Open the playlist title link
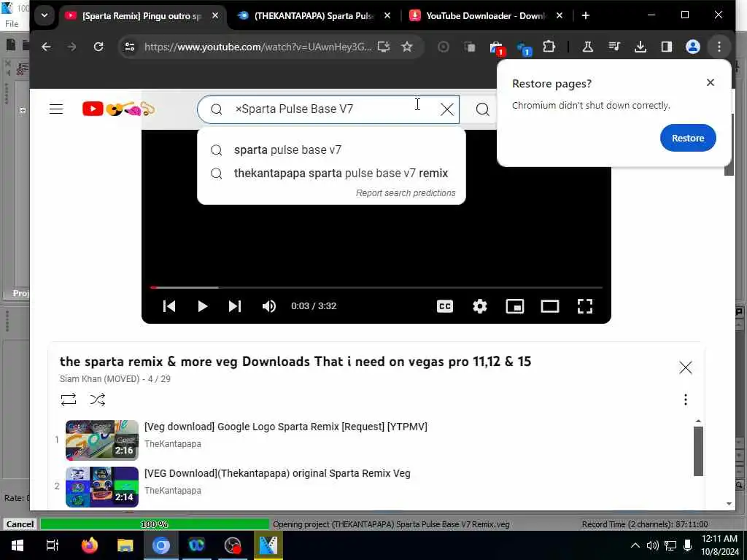 click(x=295, y=362)
